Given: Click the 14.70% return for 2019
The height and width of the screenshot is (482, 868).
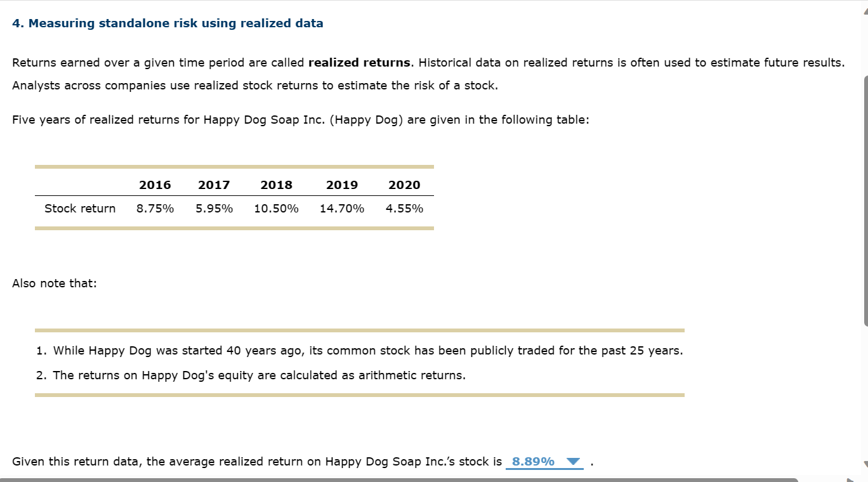Looking at the screenshot, I should (342, 208).
